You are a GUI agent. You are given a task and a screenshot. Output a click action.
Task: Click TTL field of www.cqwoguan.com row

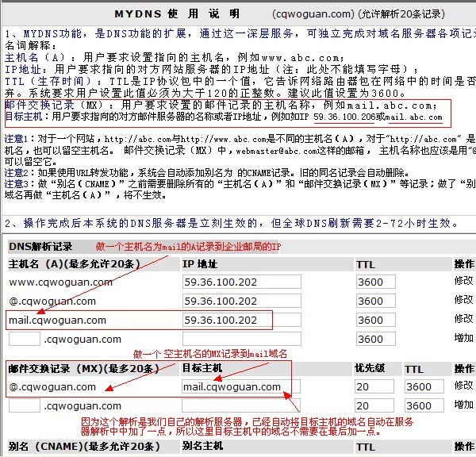pos(376,282)
